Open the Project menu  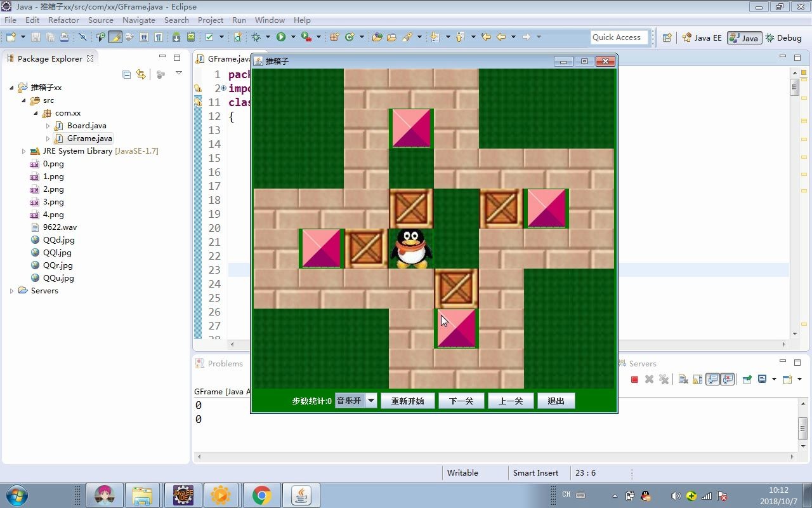coord(210,20)
